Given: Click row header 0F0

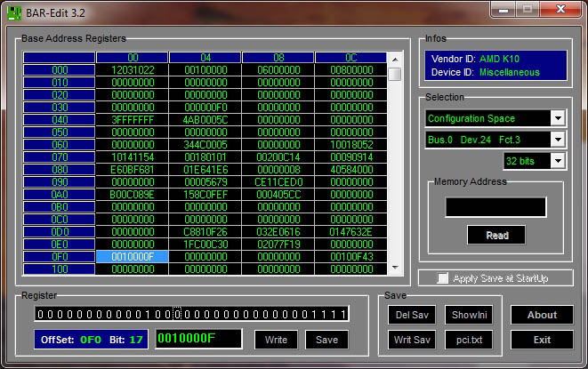Looking at the screenshot, I should click(60, 256).
